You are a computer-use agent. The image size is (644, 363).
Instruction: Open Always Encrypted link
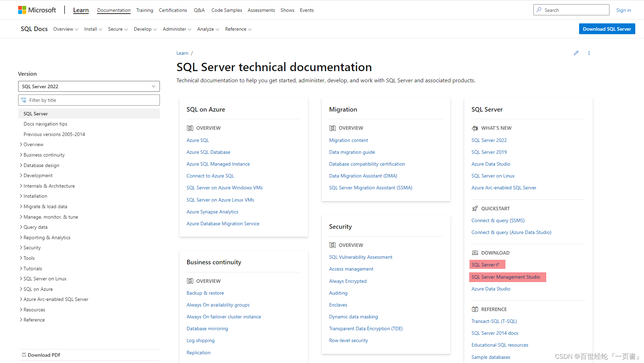(348, 281)
